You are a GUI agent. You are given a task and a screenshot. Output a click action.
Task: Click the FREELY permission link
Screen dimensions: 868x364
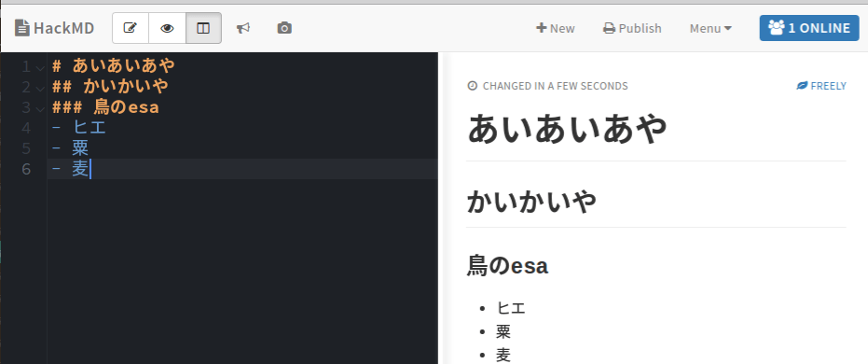coord(821,86)
